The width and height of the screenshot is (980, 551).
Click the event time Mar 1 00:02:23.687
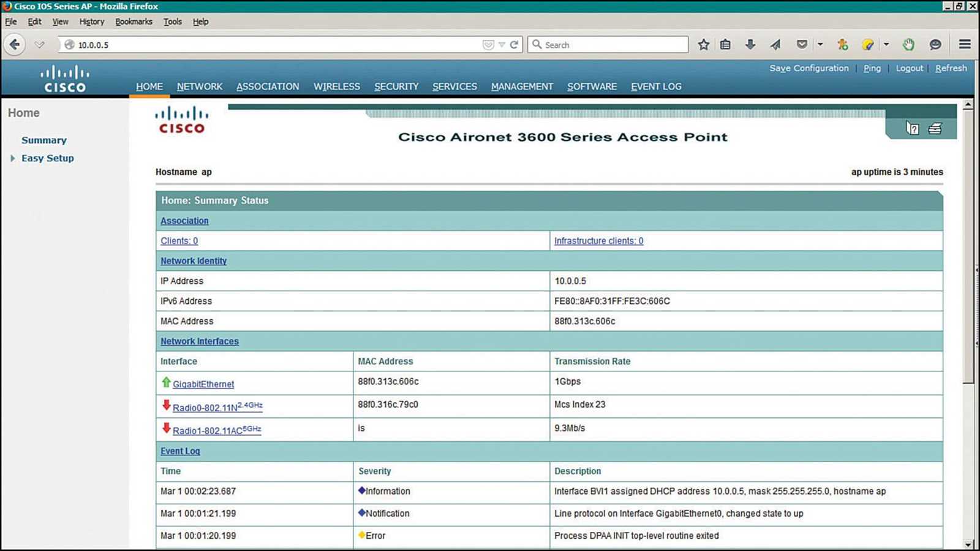pos(198,492)
